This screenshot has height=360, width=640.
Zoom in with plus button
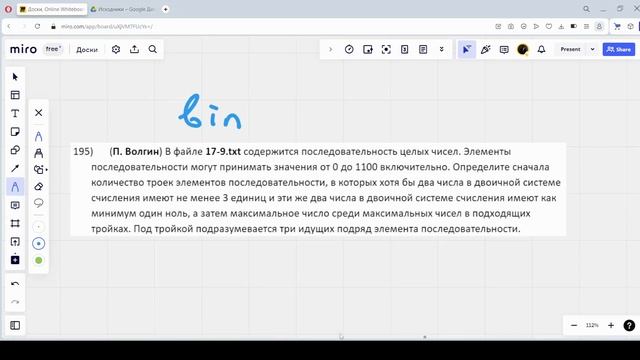(x=611, y=325)
